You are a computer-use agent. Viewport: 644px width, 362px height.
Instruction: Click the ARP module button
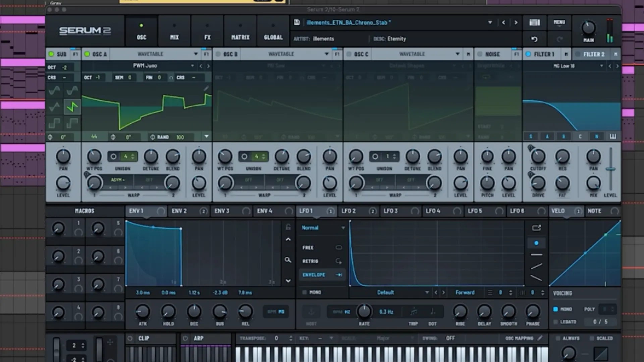(x=206, y=339)
